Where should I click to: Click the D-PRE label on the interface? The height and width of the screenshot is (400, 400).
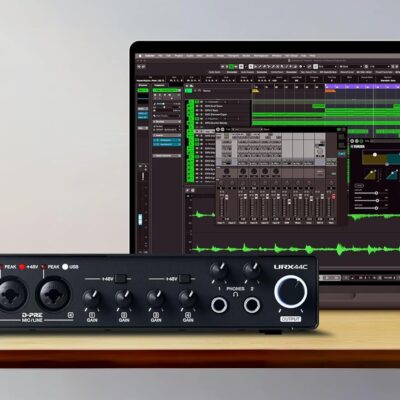coord(33,315)
